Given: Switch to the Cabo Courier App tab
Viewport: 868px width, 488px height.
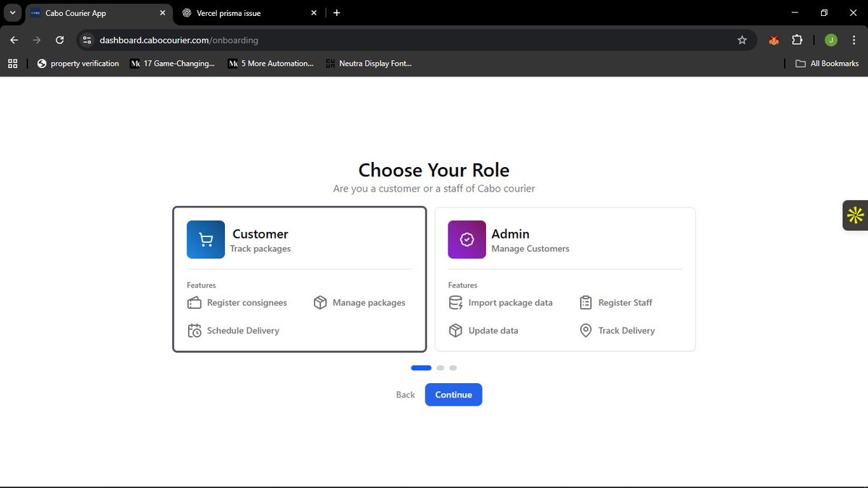Looking at the screenshot, I should coord(98,13).
